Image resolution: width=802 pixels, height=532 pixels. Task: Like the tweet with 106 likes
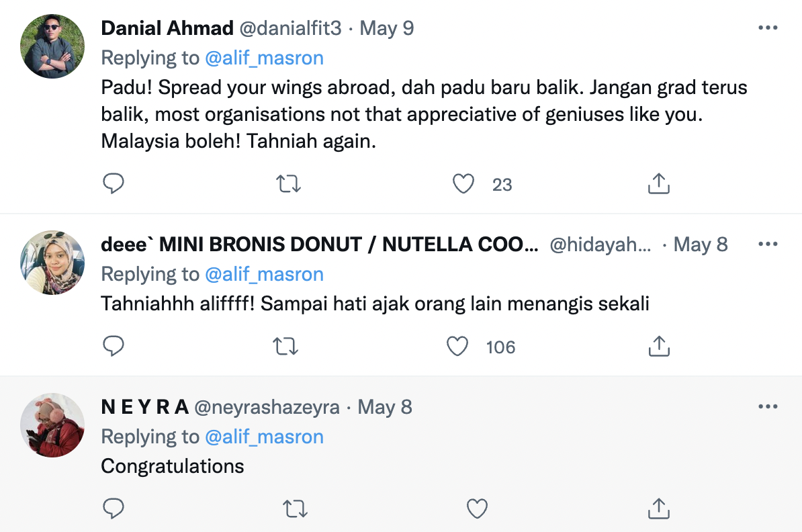[x=457, y=346]
